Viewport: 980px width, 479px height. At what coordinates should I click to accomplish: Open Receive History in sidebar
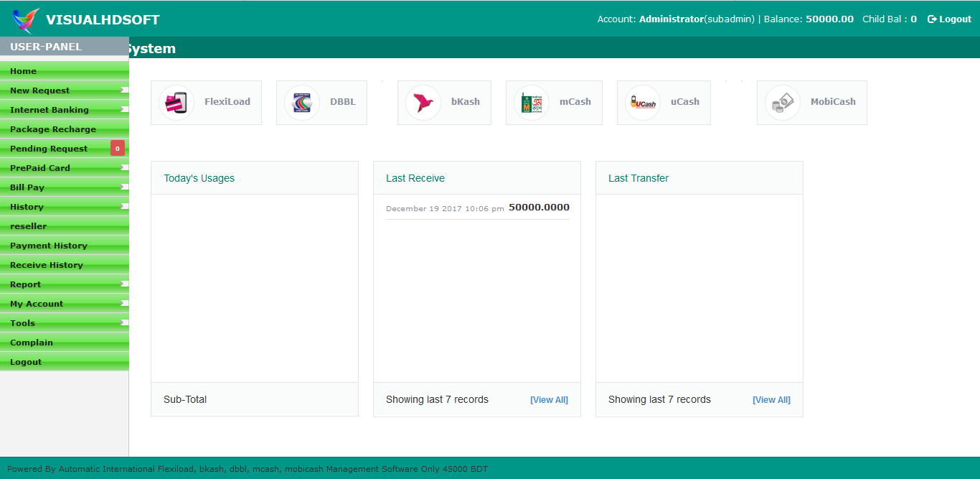pos(65,265)
